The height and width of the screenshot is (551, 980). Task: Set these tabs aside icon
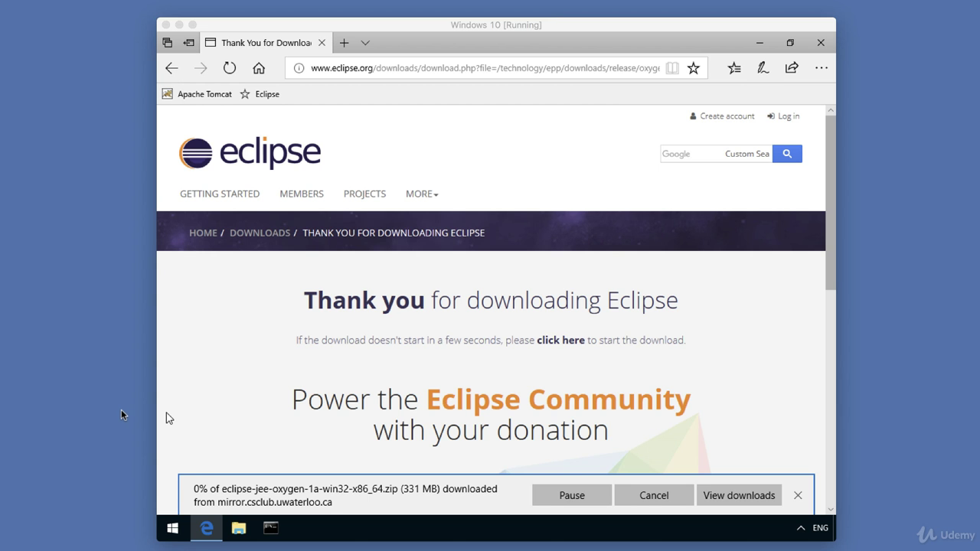tap(188, 43)
